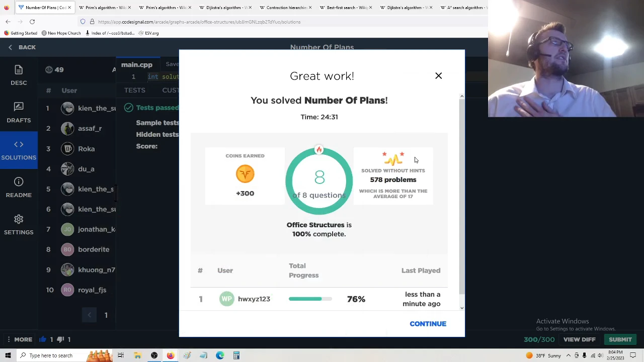Open borderite's solution
Image resolution: width=644 pixels, height=362 pixels.
(94, 249)
